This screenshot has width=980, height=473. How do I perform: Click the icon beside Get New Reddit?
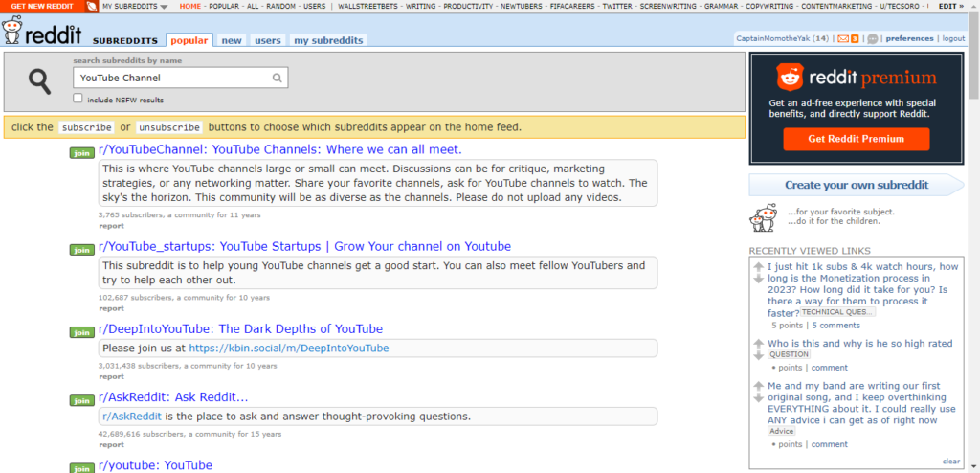92,7
